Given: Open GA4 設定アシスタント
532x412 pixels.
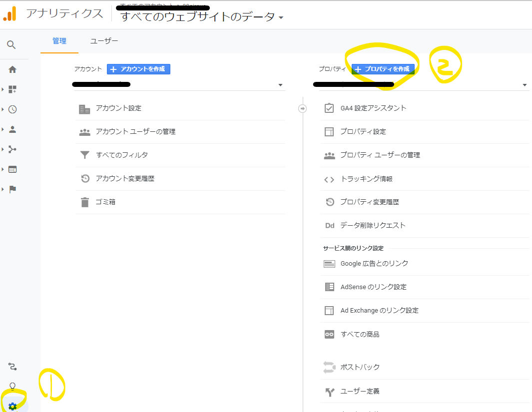Looking at the screenshot, I should coord(373,108).
